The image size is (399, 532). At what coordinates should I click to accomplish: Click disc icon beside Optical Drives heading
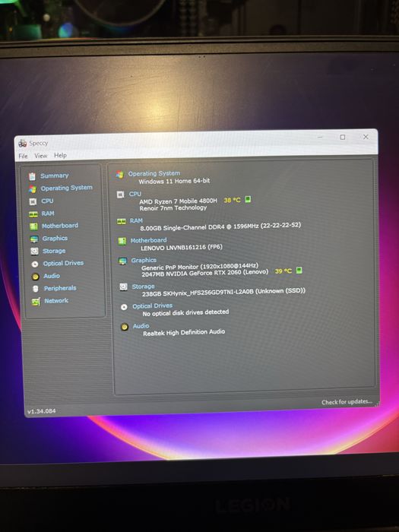[x=124, y=307]
